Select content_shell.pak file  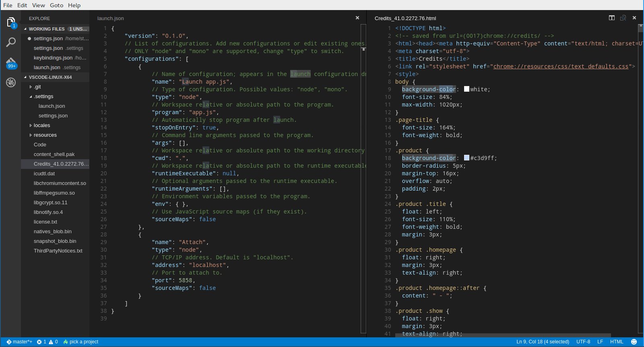55,154
